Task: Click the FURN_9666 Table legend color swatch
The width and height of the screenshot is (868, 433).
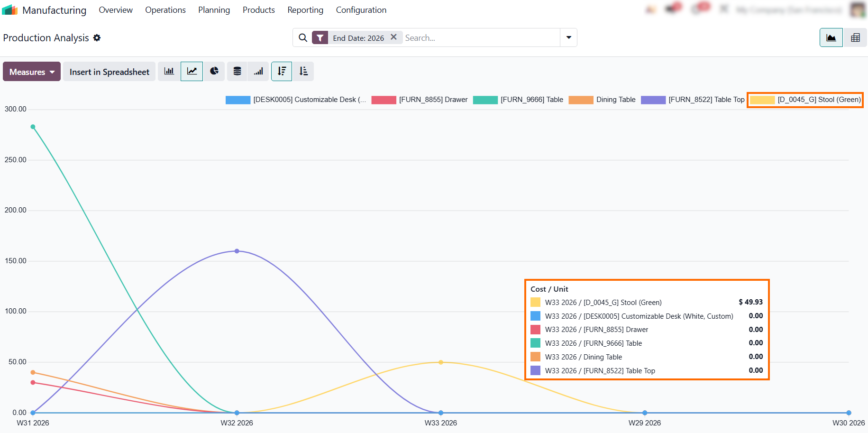Action: [485, 100]
